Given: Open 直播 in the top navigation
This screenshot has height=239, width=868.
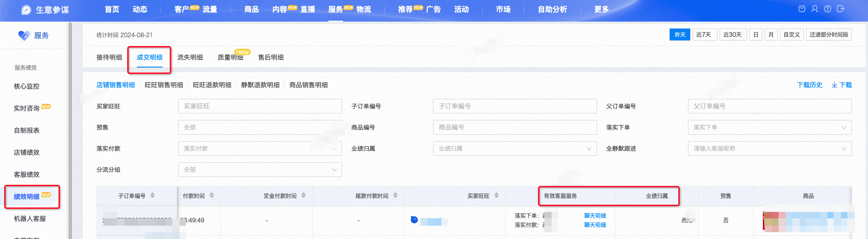Looking at the screenshot, I should [308, 9].
